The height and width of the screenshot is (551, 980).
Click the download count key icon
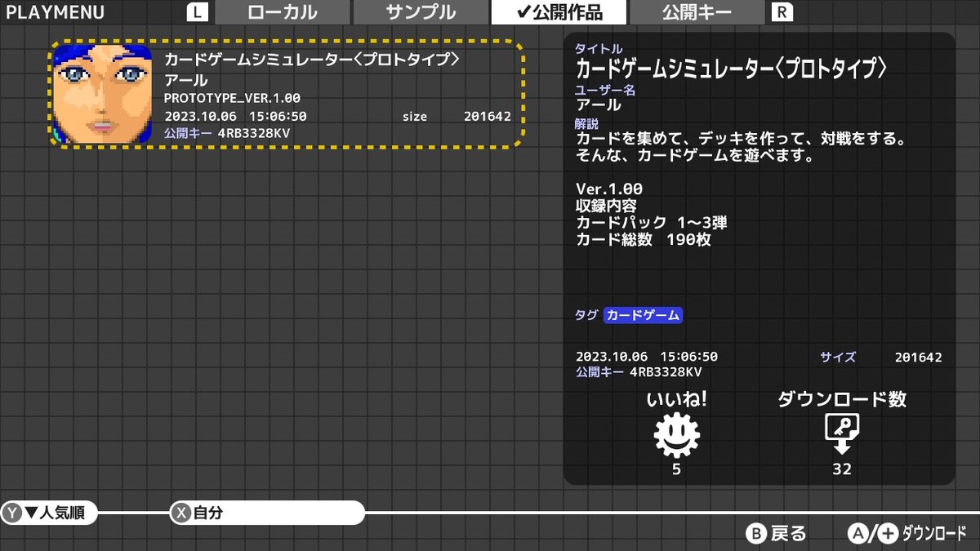click(842, 434)
